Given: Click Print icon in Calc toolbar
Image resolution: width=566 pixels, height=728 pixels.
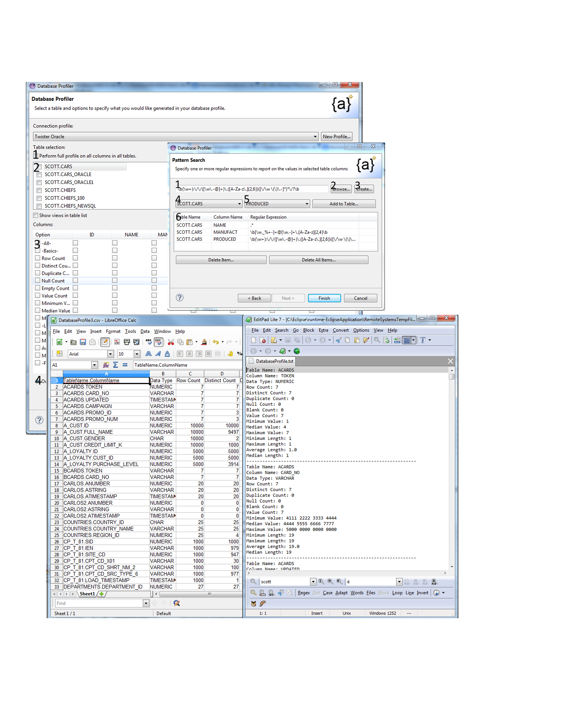Looking at the screenshot, I should tap(127, 342).
